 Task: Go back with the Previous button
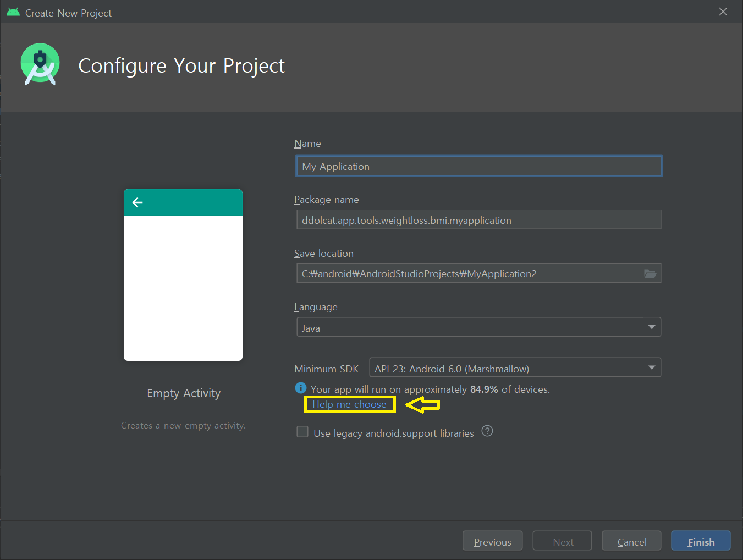(492, 541)
